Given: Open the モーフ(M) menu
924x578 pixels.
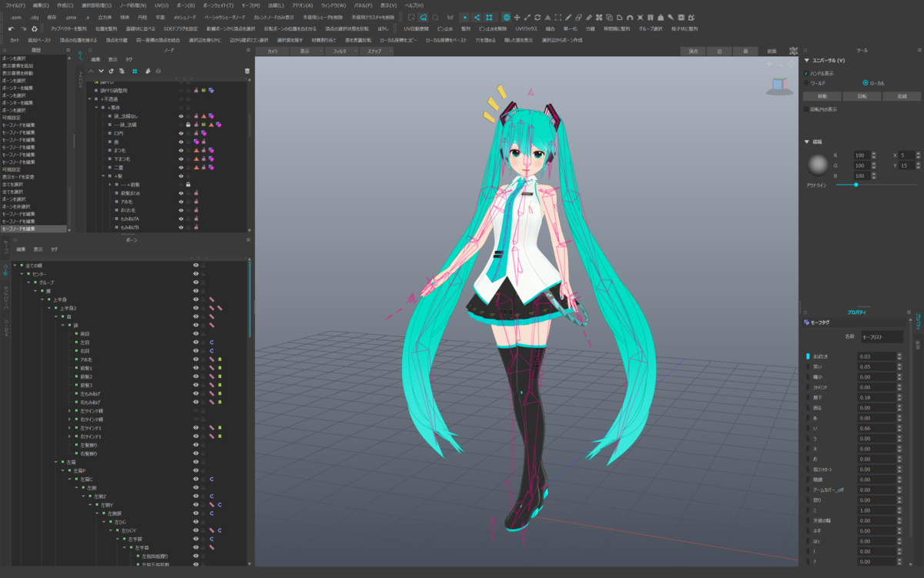Looking at the screenshot, I should (x=250, y=5).
